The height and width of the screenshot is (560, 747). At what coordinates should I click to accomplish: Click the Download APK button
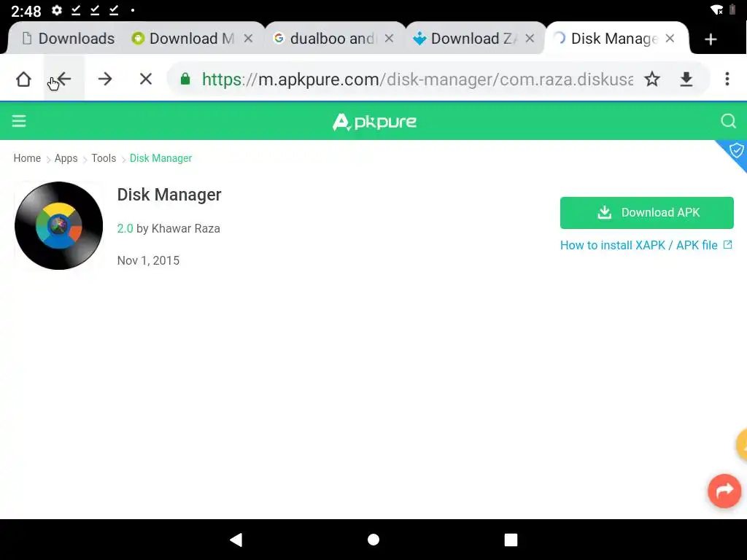click(646, 212)
